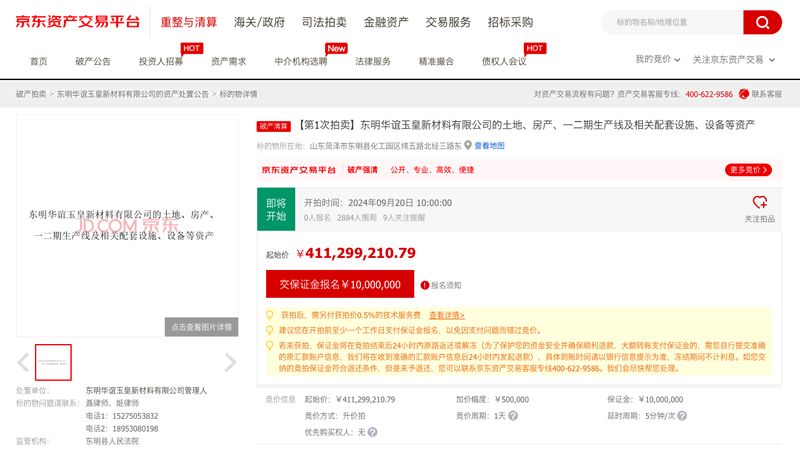The width and height of the screenshot is (800, 450).
Task: Open the 重整与清算 tab
Action: [189, 22]
